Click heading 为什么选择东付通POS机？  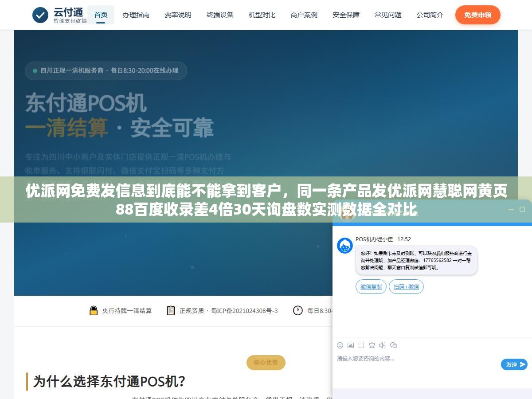(109, 381)
